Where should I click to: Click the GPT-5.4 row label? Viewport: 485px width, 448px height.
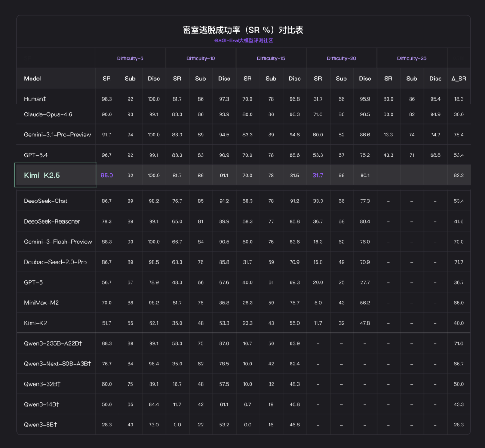35,155
